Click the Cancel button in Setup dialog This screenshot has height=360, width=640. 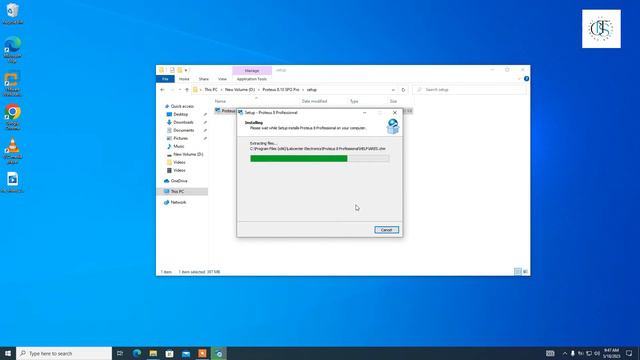click(x=386, y=230)
